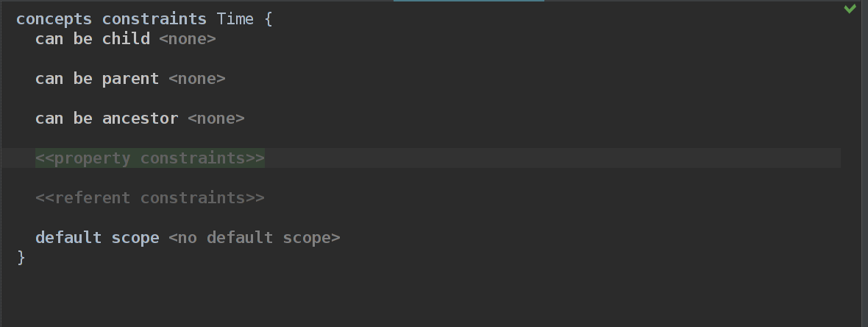Select the <<property constraints>> placeholder
The image size is (868, 327).
[x=150, y=158]
